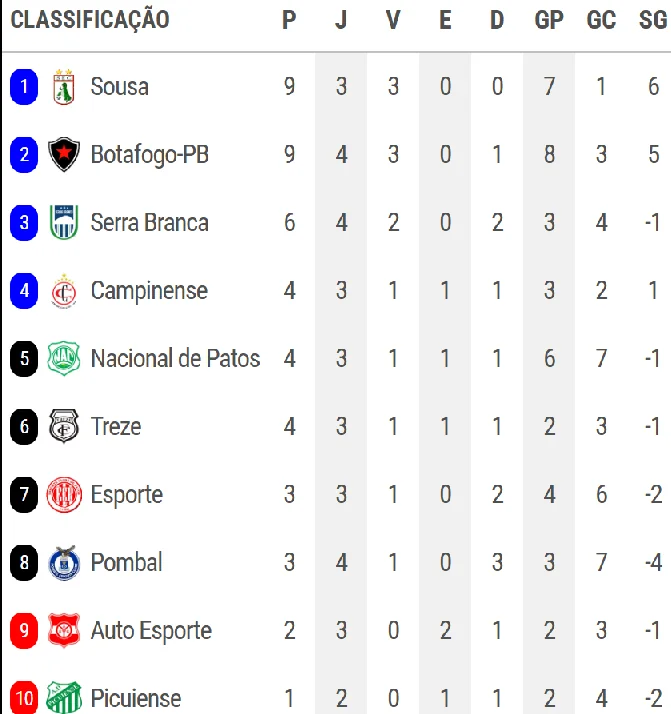671x714 pixels.
Task: Open the Nacional de Patos crest
Action: click(x=63, y=359)
